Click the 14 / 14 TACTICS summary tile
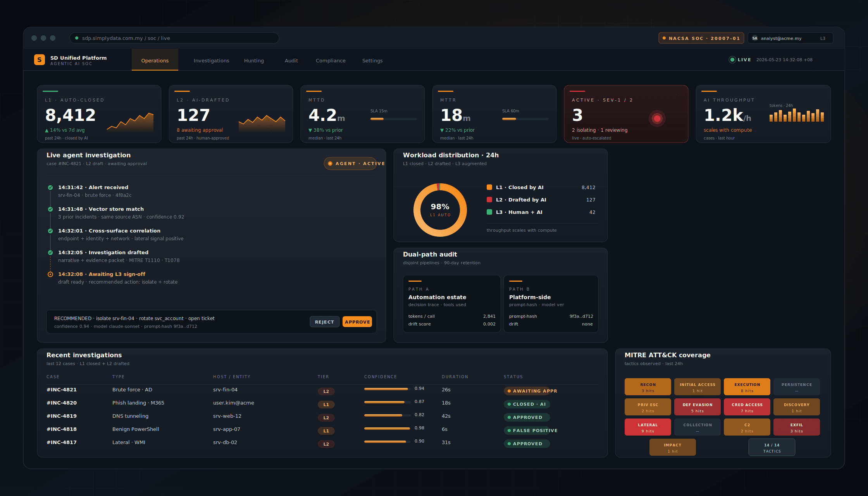The width and height of the screenshot is (868, 496). point(772,447)
